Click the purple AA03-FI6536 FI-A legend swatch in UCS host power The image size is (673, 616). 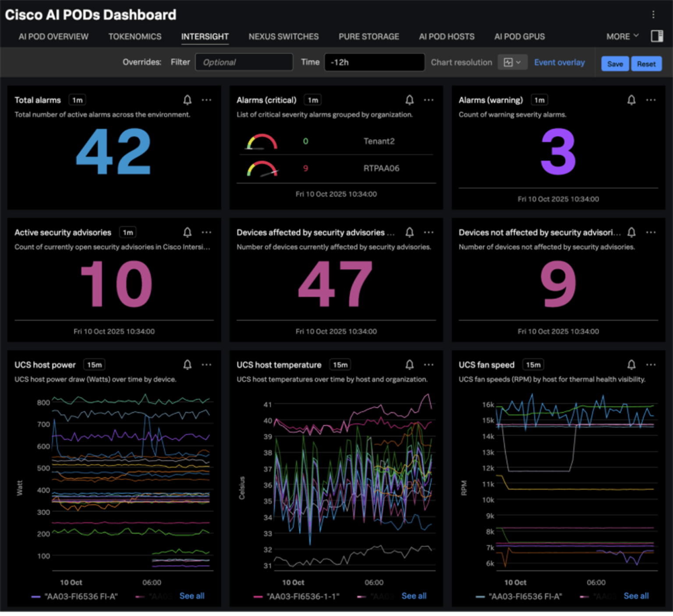tap(36, 597)
